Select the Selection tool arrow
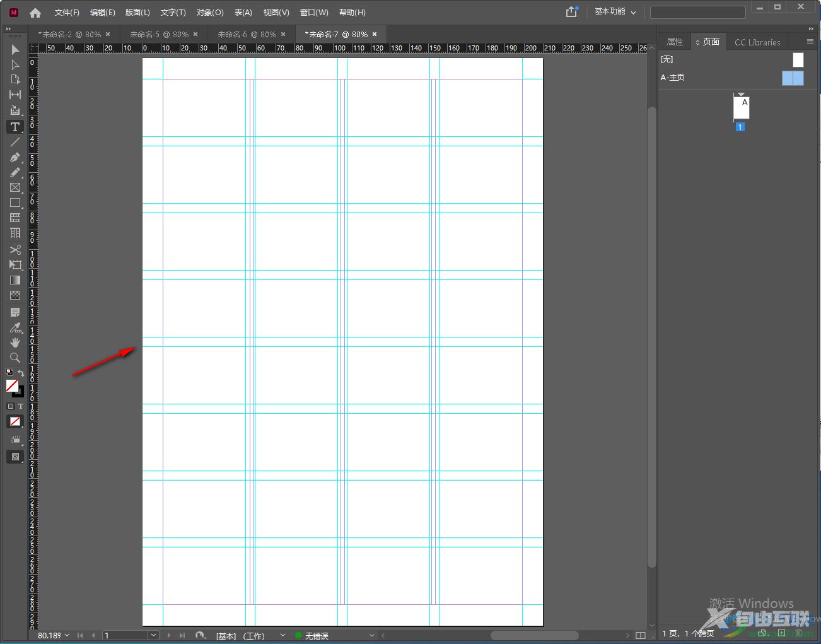 coord(15,49)
